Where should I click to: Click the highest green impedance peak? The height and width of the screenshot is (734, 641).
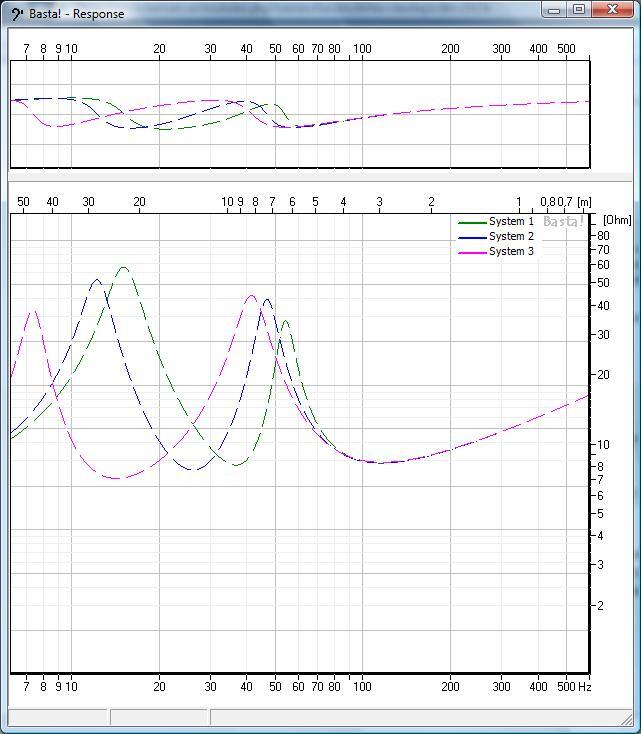tap(123, 267)
